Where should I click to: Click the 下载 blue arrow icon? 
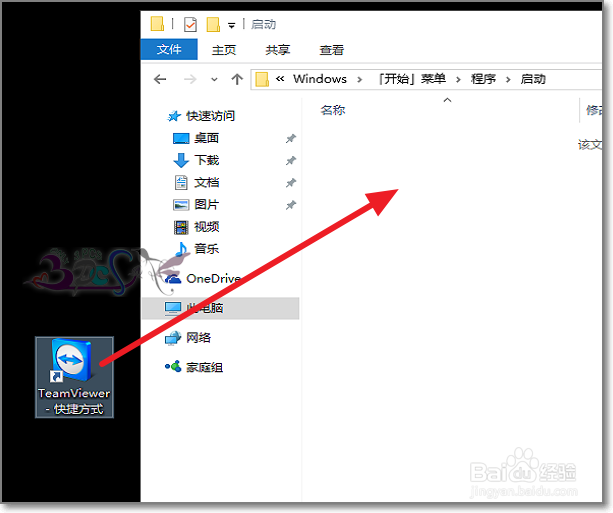(181, 160)
